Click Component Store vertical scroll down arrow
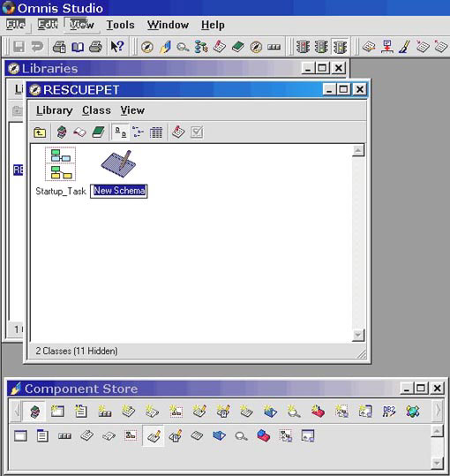The image size is (450, 476). tap(437, 463)
